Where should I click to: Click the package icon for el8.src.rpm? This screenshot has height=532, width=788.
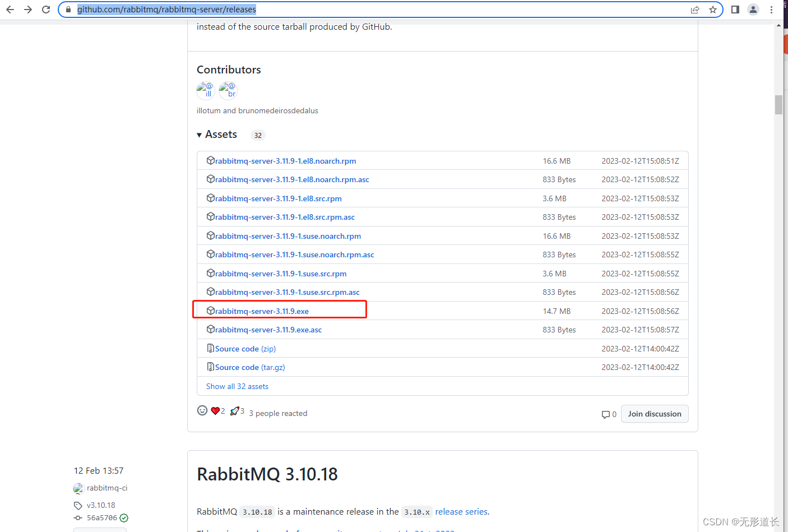tap(211, 198)
